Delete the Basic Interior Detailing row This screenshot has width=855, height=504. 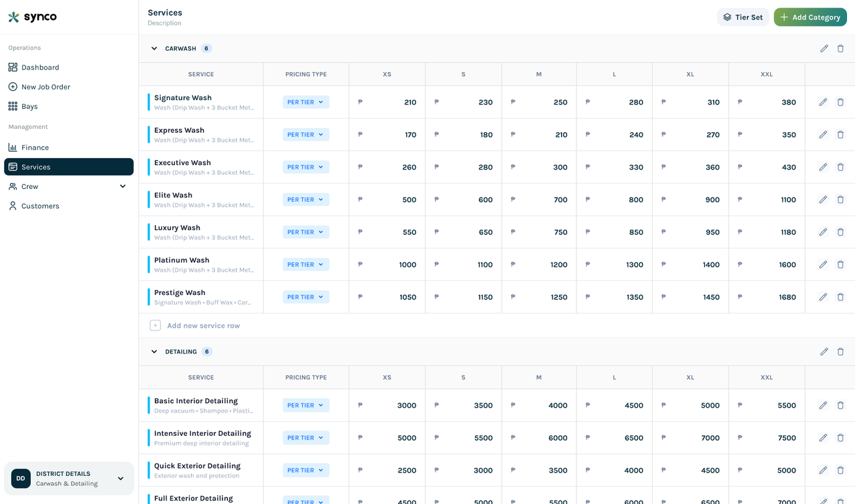(840, 405)
